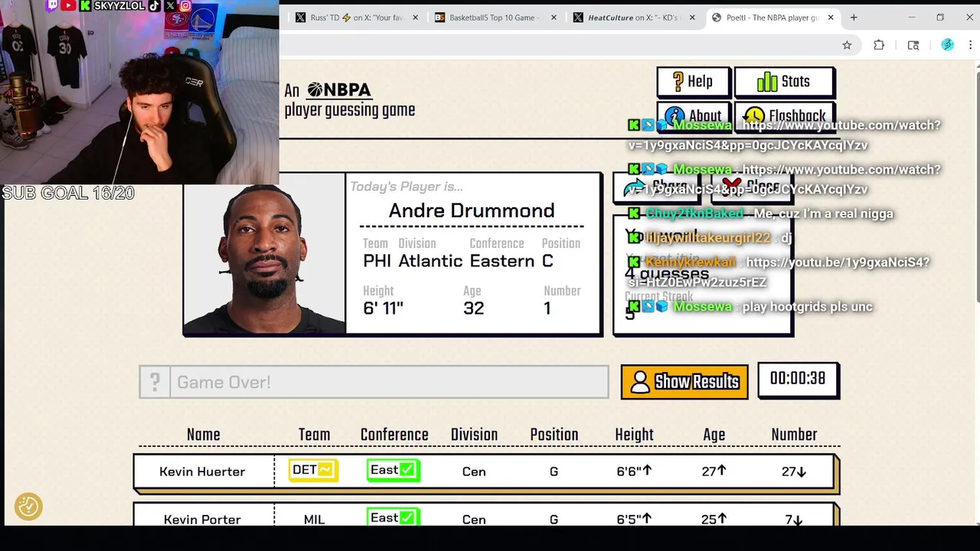Click the age 27 cell with up arrow
The image size is (980, 551).
[x=714, y=471]
